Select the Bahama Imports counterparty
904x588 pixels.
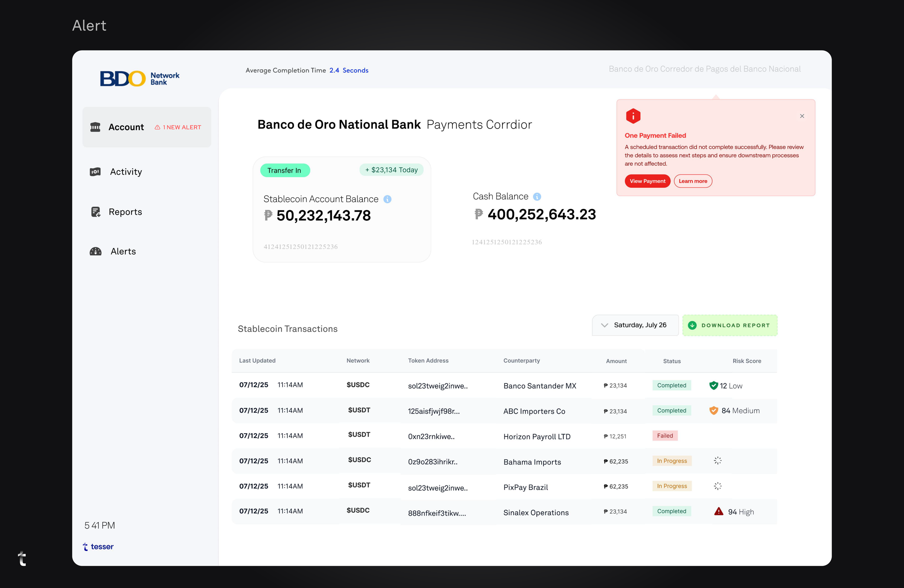[532, 462]
